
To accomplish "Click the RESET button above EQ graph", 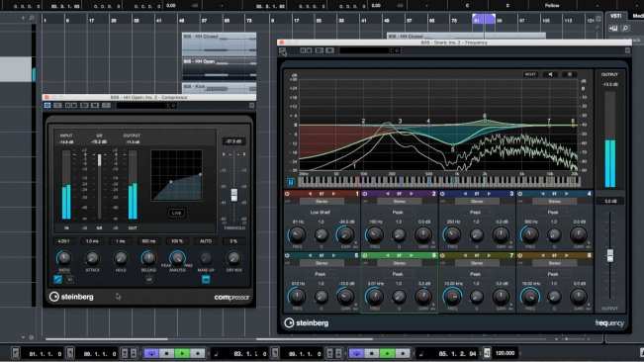I will click(x=530, y=74).
